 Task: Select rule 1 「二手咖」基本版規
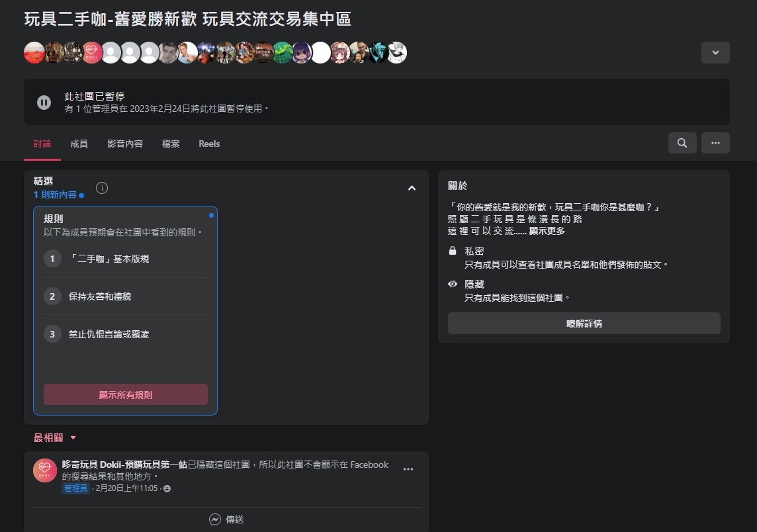tap(126, 259)
